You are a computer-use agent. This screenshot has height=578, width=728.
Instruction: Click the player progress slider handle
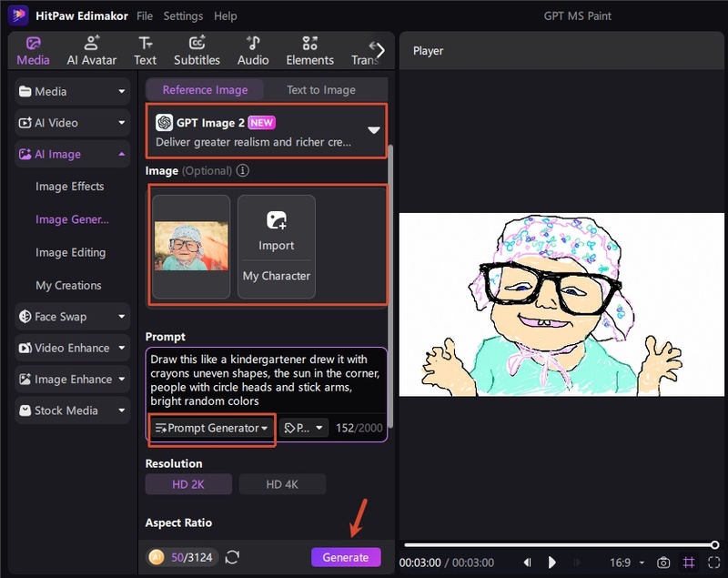[x=715, y=544]
